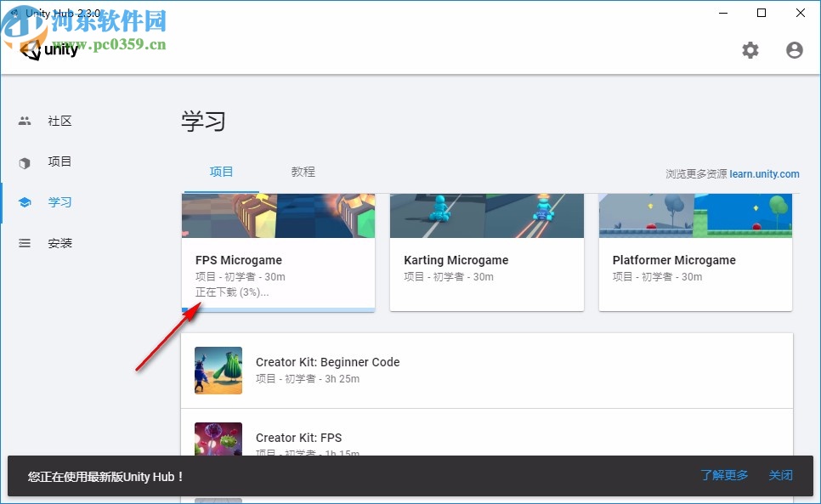Click the FPS Microgame card title

pos(238,260)
